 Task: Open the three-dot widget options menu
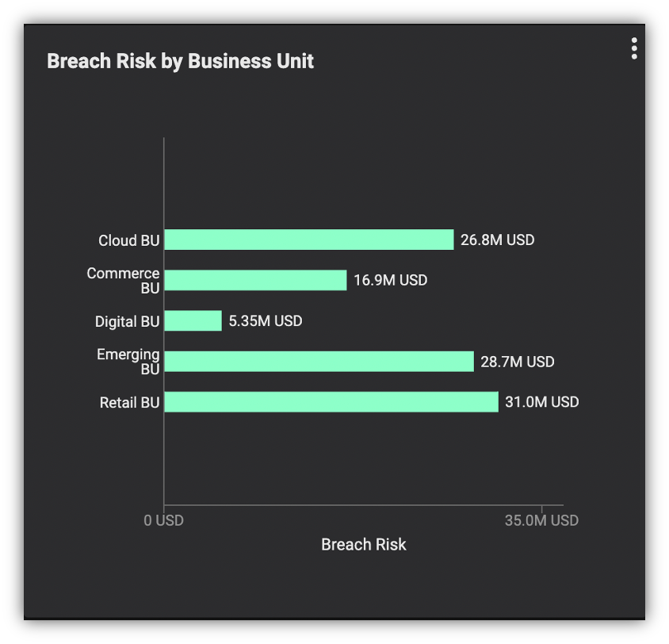click(x=634, y=48)
